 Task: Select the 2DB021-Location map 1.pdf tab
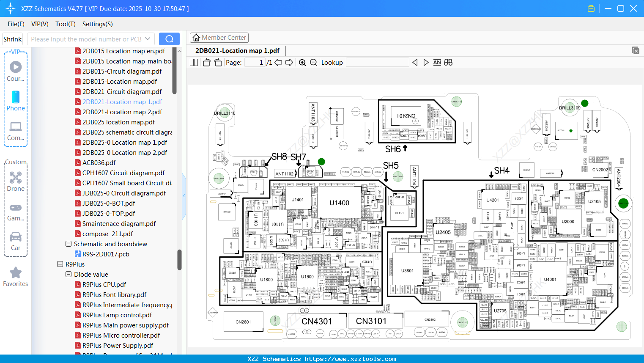237,50
